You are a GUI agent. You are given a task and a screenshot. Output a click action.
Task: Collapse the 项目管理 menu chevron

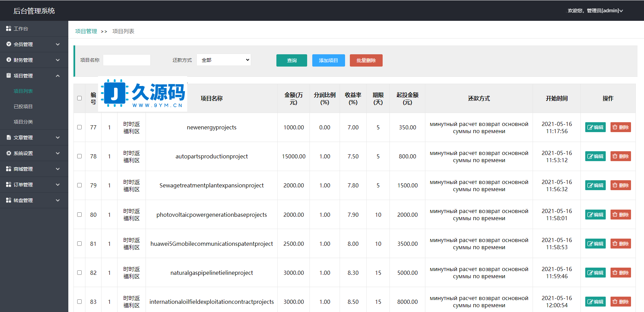pyautogui.click(x=58, y=76)
